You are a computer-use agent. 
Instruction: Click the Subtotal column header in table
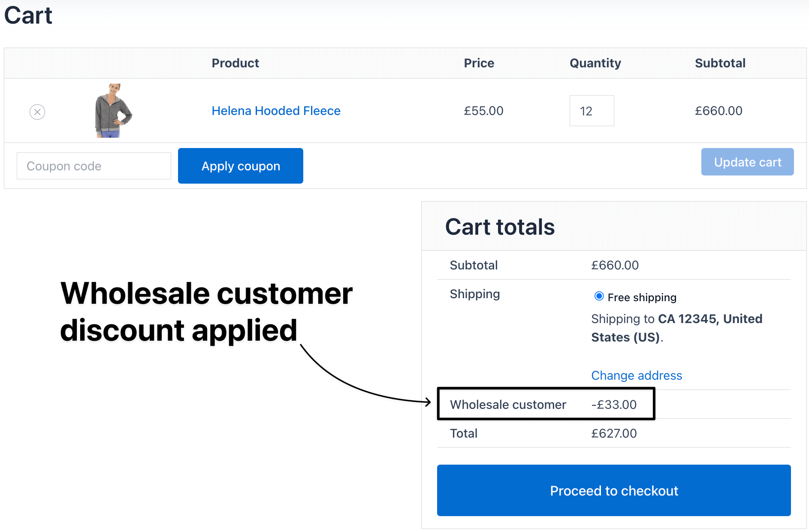(x=720, y=63)
